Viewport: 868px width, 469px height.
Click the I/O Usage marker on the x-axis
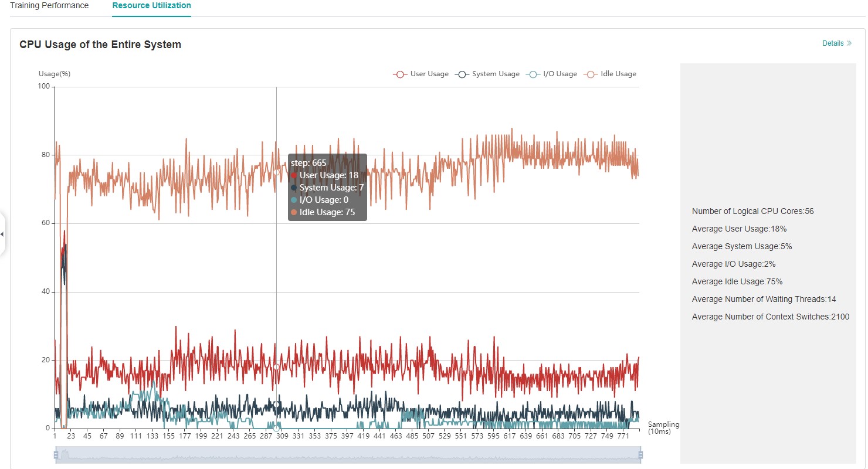pos(276,428)
